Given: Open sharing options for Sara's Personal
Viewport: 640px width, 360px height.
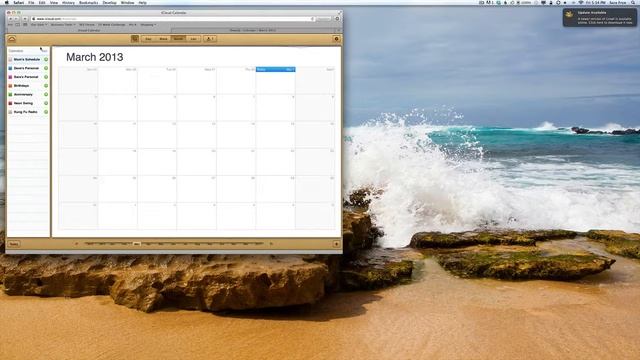Looking at the screenshot, I should click(46, 77).
